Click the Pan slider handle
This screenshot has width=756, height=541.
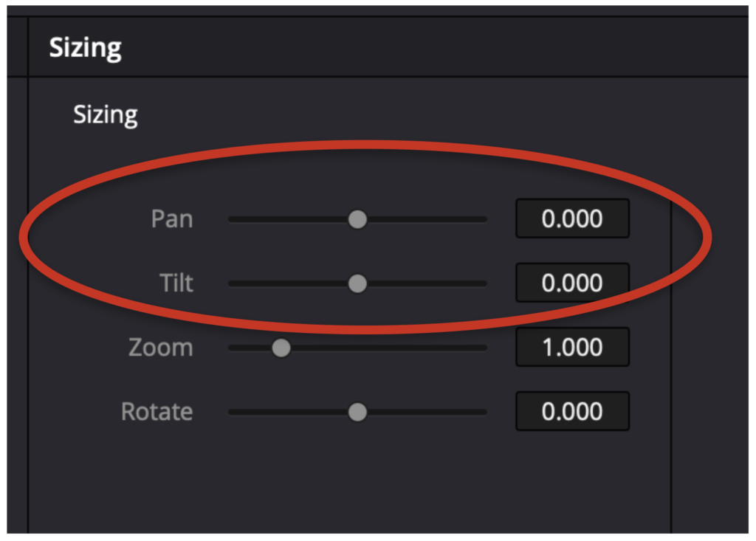[357, 219]
